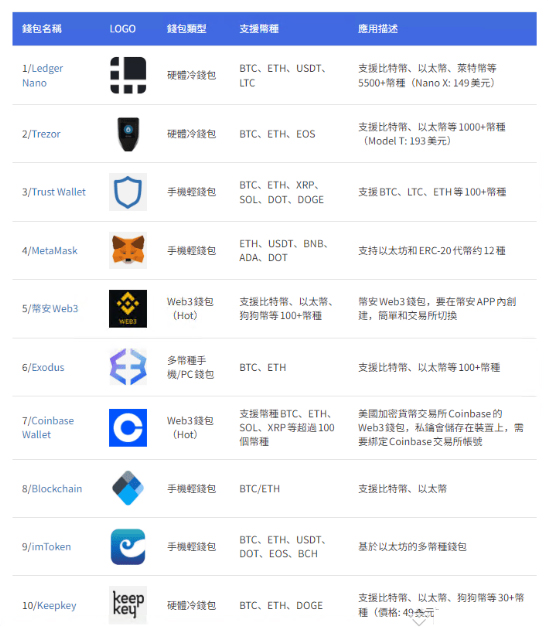Select Trust Wallet's 手機輕錢包 type cell
The image size is (548, 627).
[191, 192]
